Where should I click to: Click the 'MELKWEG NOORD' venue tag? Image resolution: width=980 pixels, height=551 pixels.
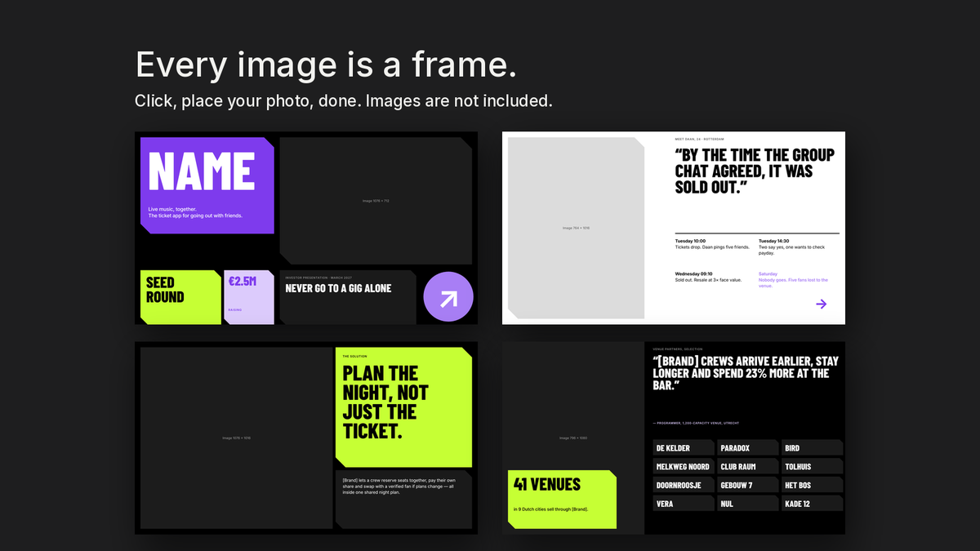coord(684,466)
